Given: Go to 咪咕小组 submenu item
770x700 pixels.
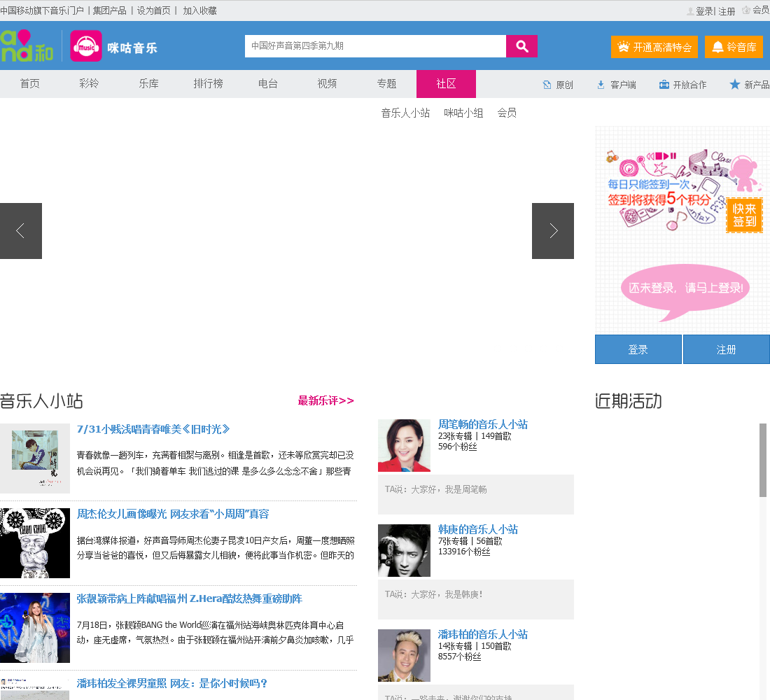Looking at the screenshot, I should pyautogui.click(x=463, y=113).
